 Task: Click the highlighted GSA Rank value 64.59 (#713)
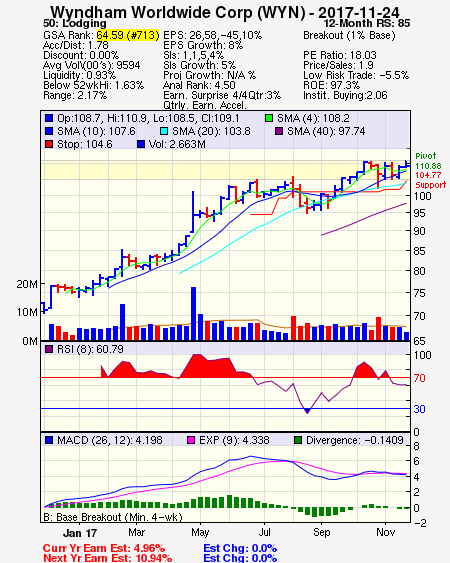pos(128,35)
